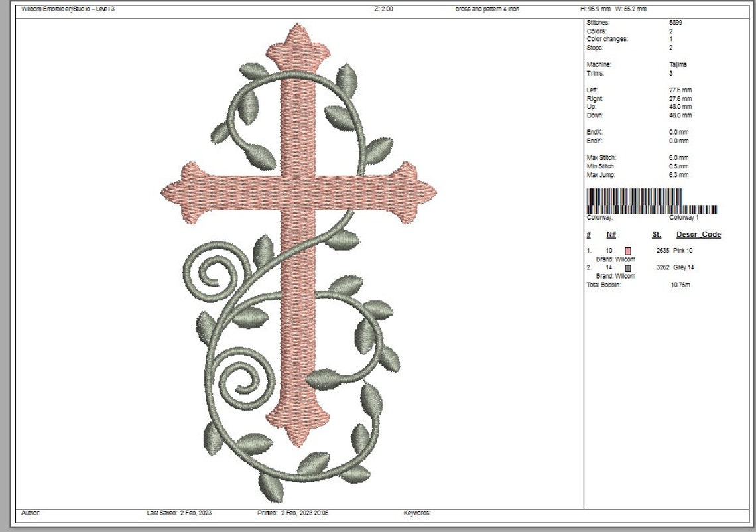Click the St. column header
This screenshot has height=532, width=756.
click(x=655, y=234)
